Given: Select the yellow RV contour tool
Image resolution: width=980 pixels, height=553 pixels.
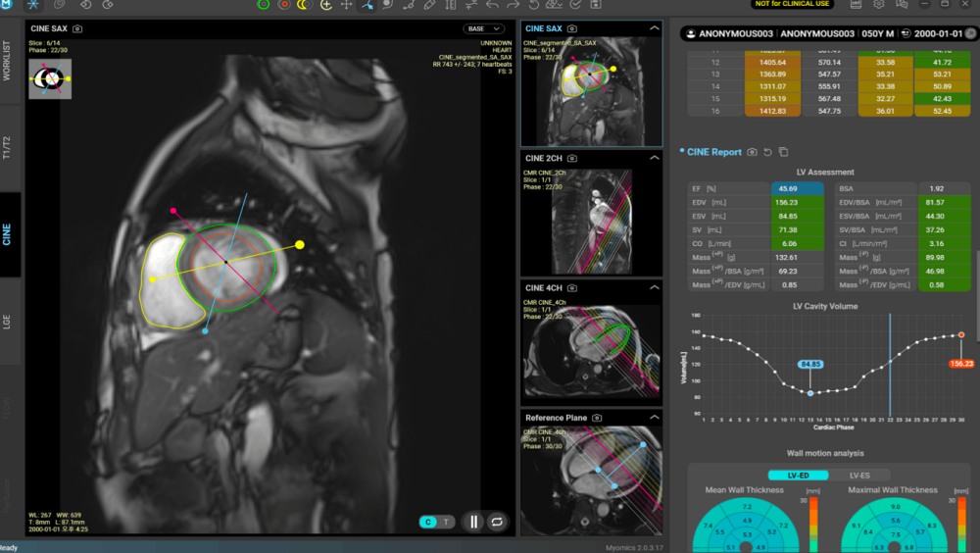Looking at the screenshot, I should (x=305, y=4).
